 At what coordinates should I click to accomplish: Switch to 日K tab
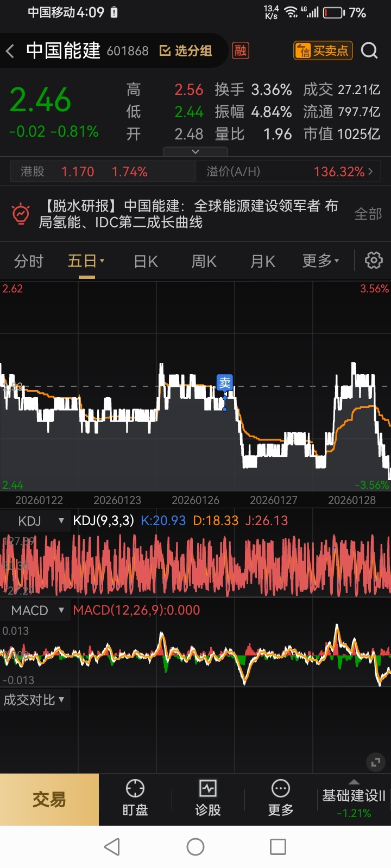pos(146,261)
